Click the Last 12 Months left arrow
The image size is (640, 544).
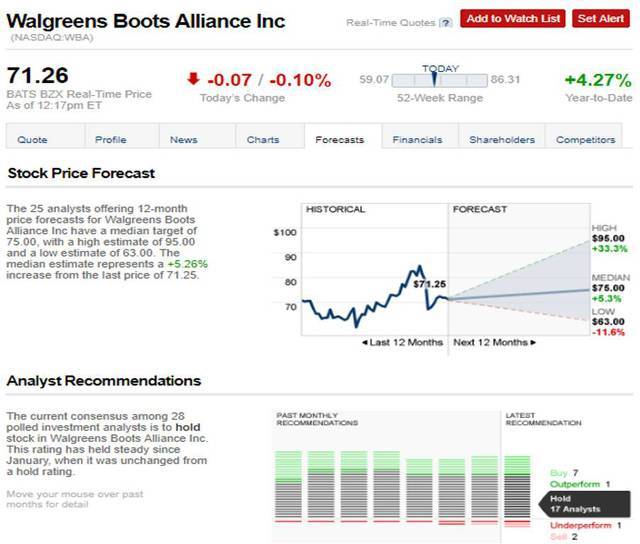[x=365, y=342]
